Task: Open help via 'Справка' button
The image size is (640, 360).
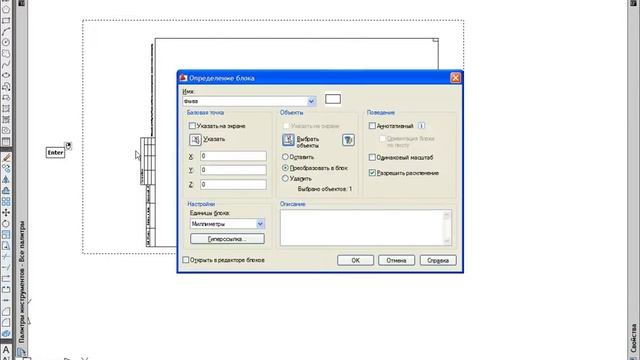Action: click(438, 260)
